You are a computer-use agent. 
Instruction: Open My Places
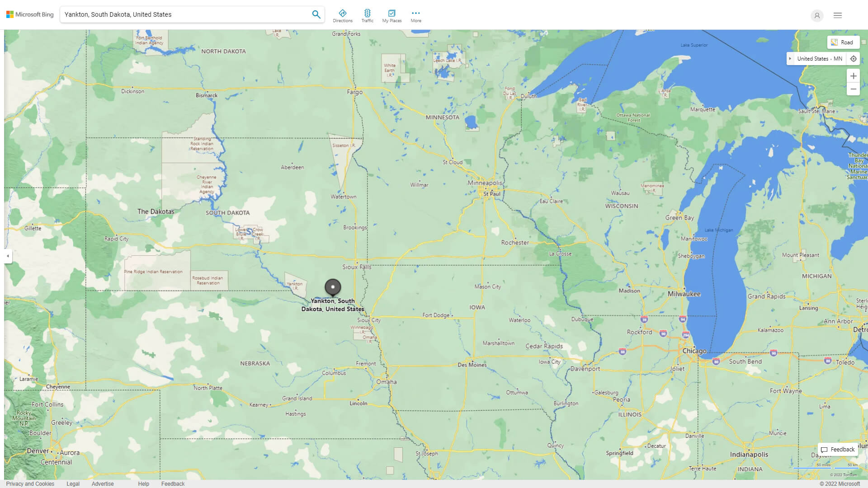[391, 15]
